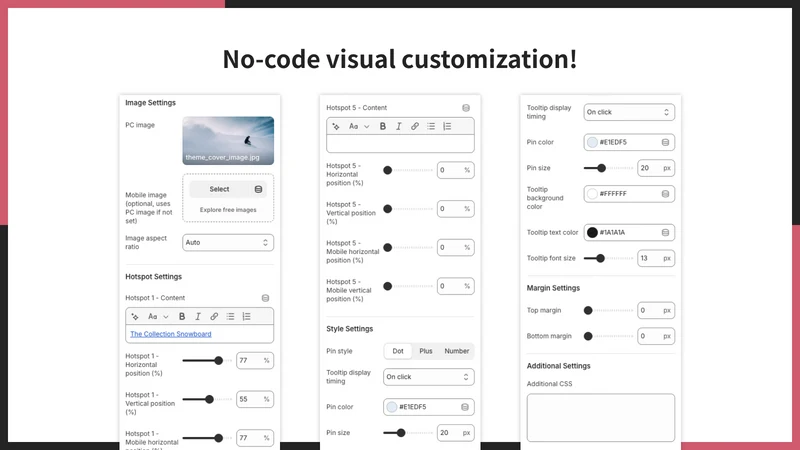Click the AI generate icon in Hotspot 5 toolbar
The width and height of the screenshot is (800, 450).
336,127
